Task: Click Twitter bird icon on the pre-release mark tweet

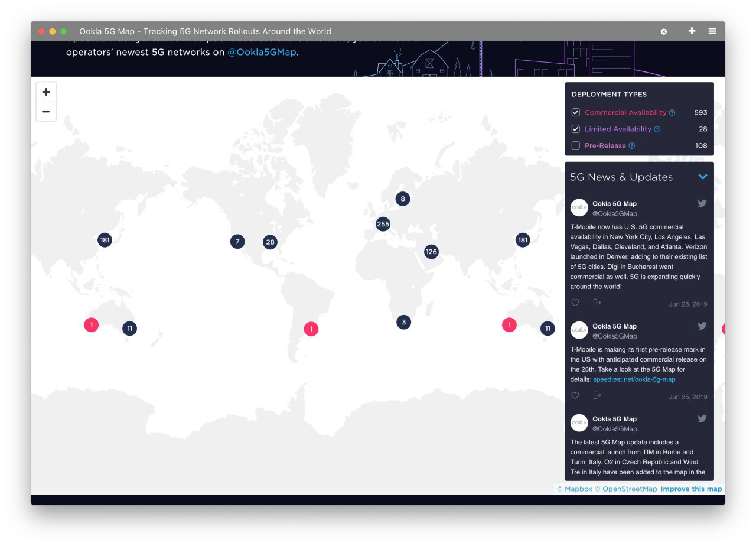Action: click(702, 326)
